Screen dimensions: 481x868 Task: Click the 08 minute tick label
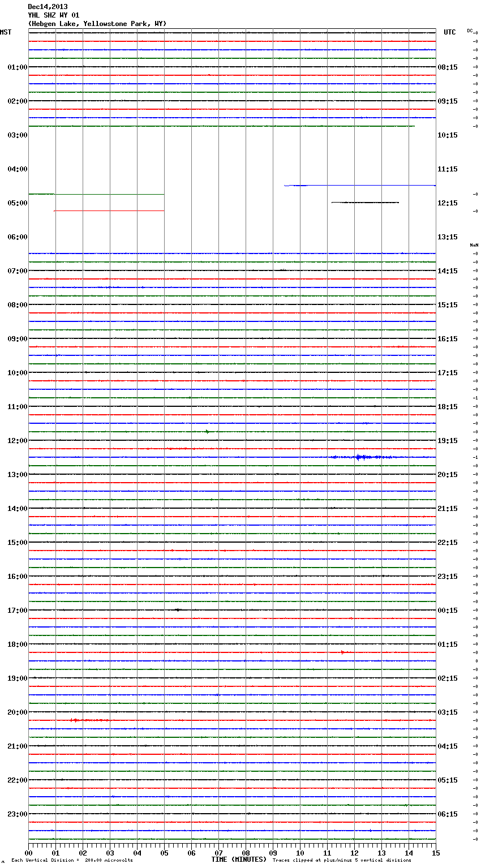(246, 853)
